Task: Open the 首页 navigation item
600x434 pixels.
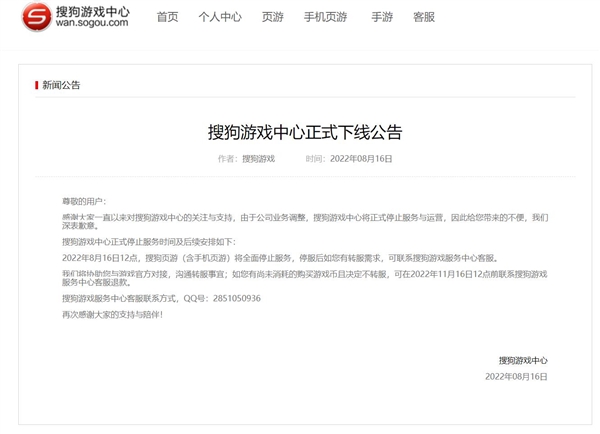Action: point(167,17)
